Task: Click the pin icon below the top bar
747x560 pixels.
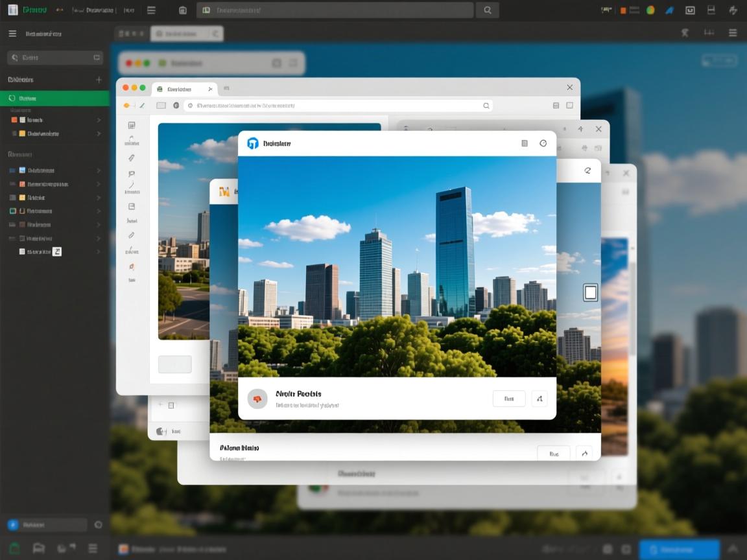Action: point(685,33)
